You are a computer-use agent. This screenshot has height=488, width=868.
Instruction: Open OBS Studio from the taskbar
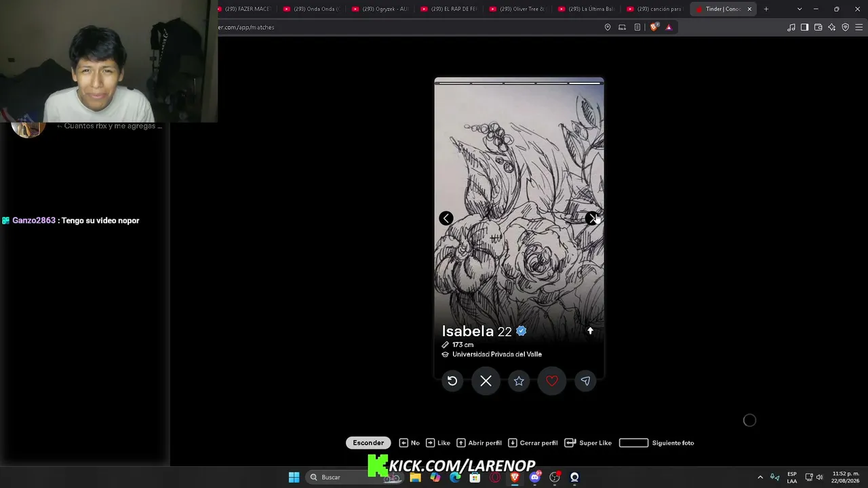point(555,477)
